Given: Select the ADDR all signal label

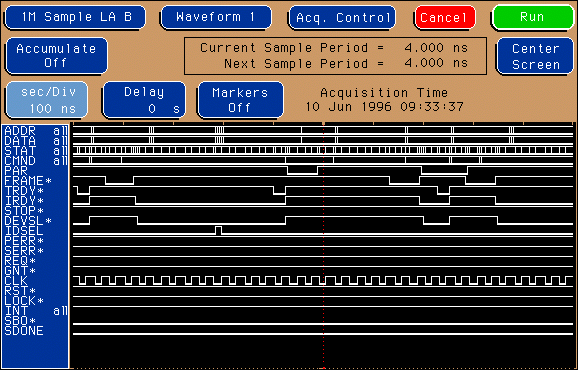Looking at the screenshot, I should [36, 130].
